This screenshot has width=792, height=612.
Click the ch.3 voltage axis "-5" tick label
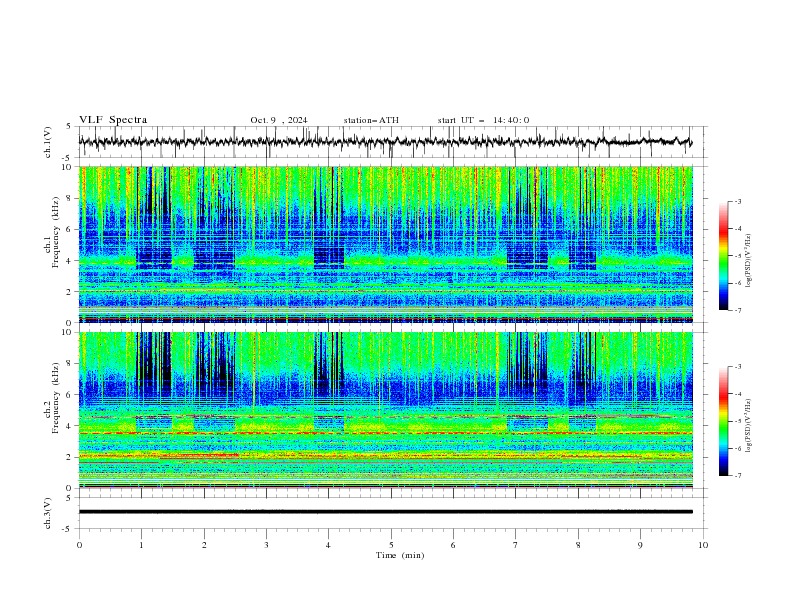[67, 529]
